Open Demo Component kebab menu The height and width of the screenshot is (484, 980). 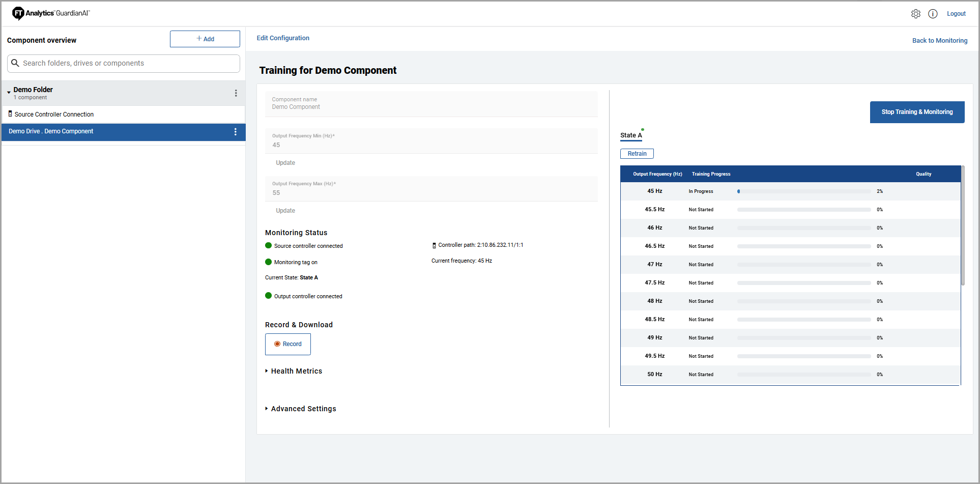pyautogui.click(x=235, y=132)
